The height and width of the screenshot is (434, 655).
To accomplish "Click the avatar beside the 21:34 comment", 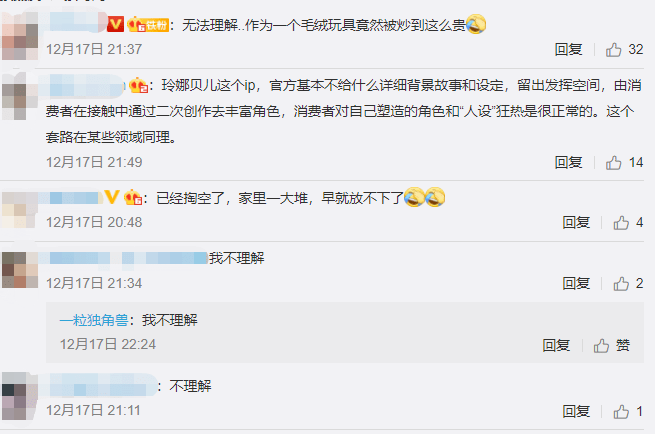I will click(x=20, y=270).
